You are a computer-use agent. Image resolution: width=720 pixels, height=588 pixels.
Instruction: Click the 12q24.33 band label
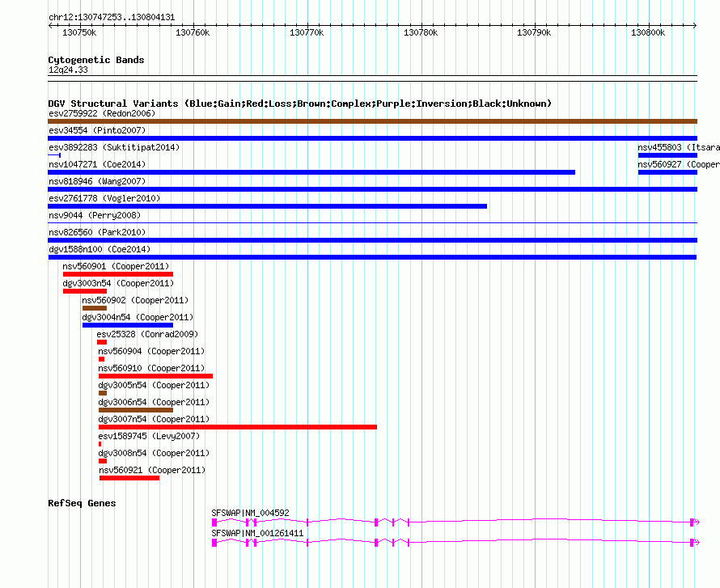click(x=68, y=70)
